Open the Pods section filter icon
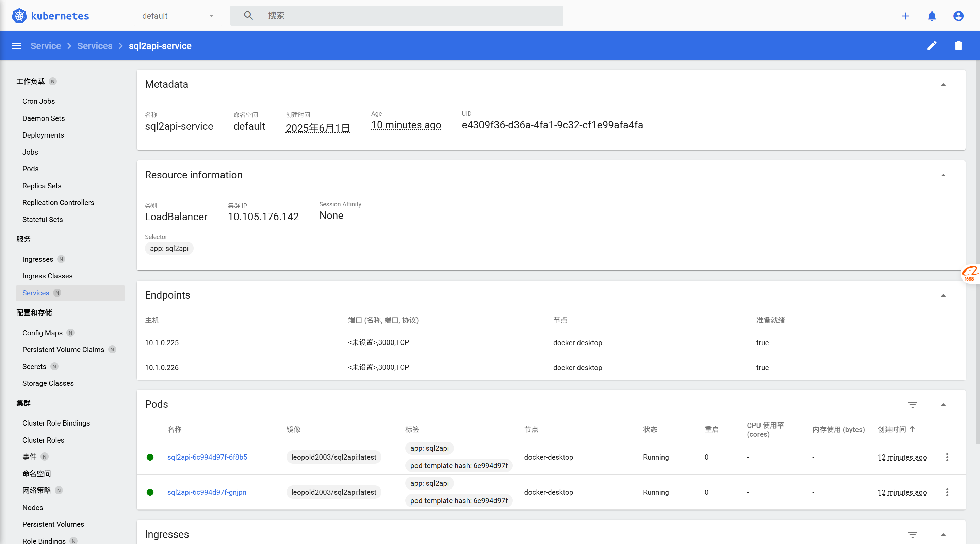The height and width of the screenshot is (544, 980). coord(912,404)
